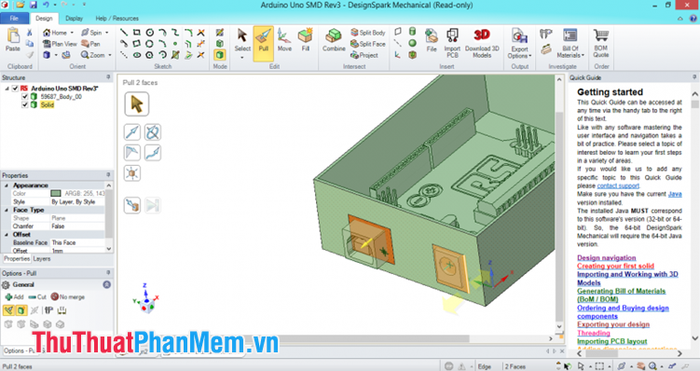The image size is (700, 371).
Task: Open Import PCB tool
Action: 452,43
